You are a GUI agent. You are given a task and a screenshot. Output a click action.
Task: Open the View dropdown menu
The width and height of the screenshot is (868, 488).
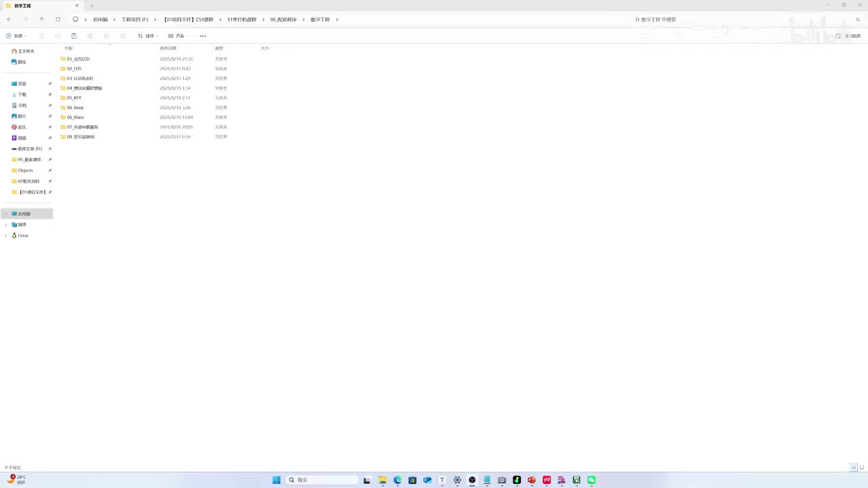pos(178,36)
